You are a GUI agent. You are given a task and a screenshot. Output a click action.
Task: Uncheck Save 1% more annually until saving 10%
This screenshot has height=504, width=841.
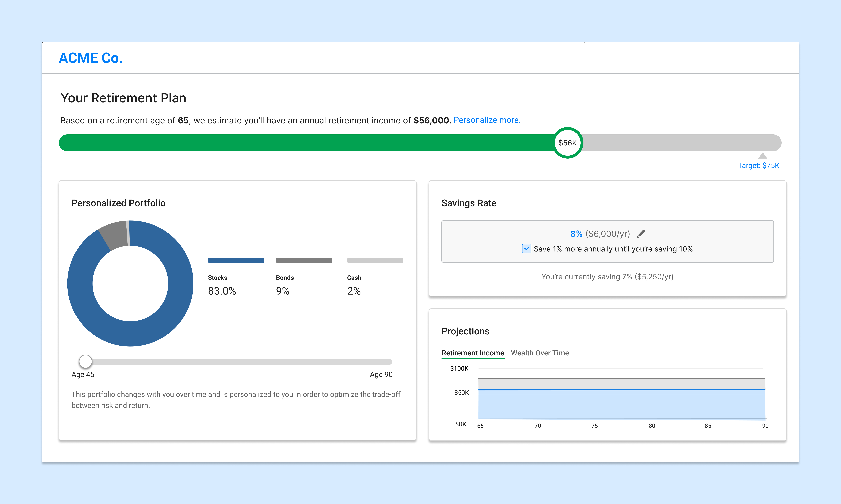coord(526,249)
